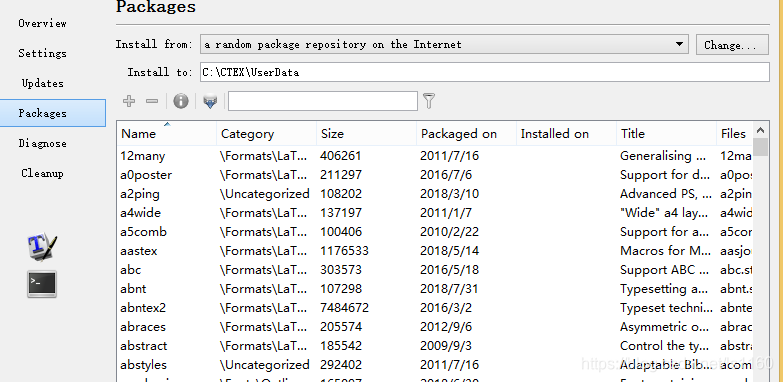Image resolution: width=783 pixels, height=382 pixels.
Task: Open the command prompt terminal icon
Action: (x=42, y=284)
